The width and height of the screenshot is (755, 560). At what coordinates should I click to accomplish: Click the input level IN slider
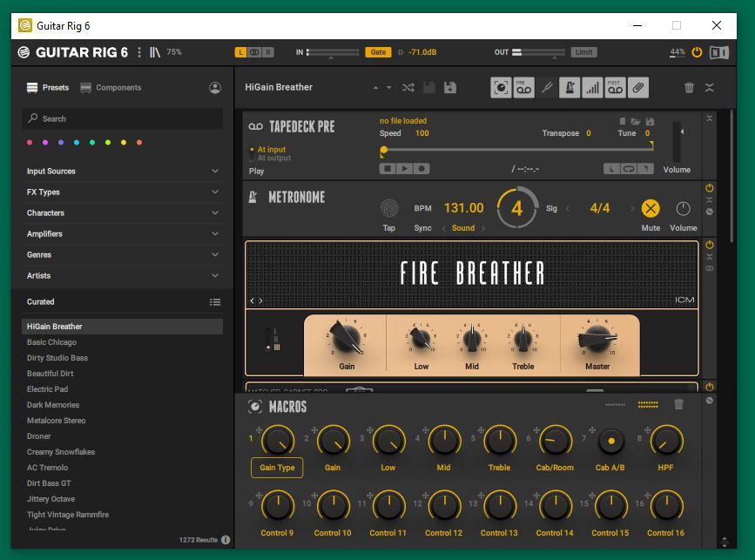tap(333, 52)
